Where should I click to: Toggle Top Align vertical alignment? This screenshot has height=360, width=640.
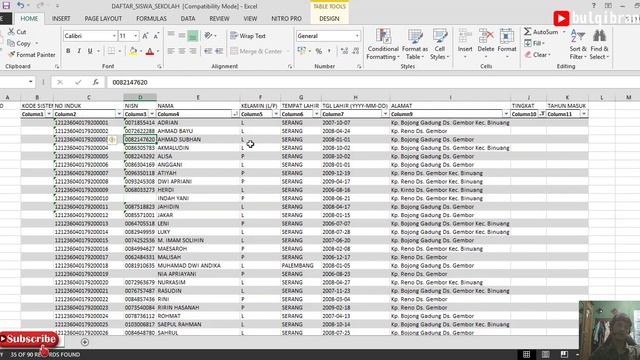[171, 36]
